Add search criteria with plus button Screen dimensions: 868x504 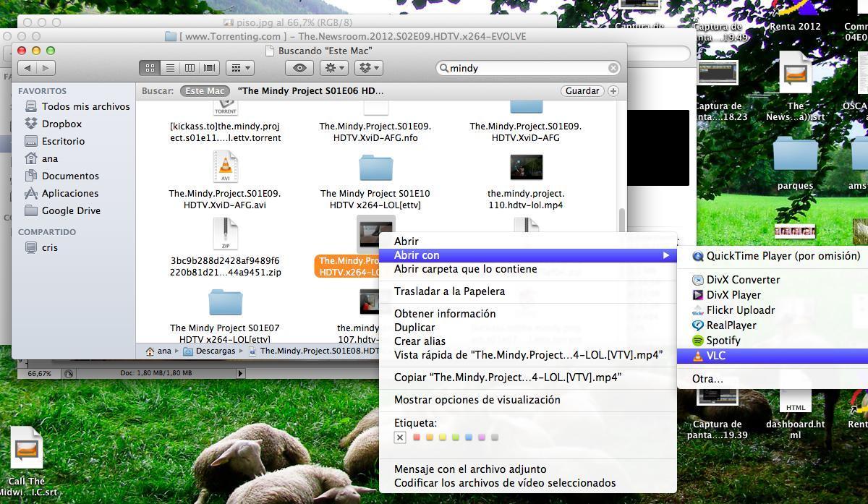pyautogui.click(x=613, y=91)
